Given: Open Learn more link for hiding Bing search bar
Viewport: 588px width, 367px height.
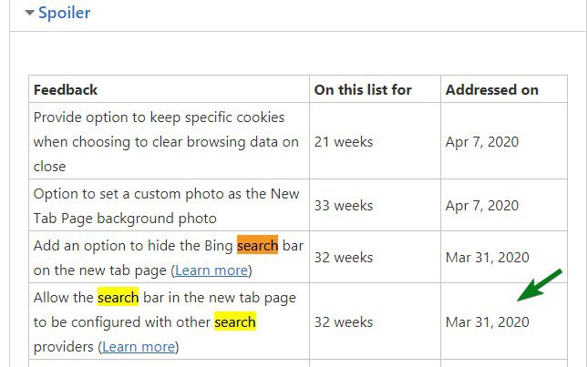Looking at the screenshot, I should click(x=211, y=270).
